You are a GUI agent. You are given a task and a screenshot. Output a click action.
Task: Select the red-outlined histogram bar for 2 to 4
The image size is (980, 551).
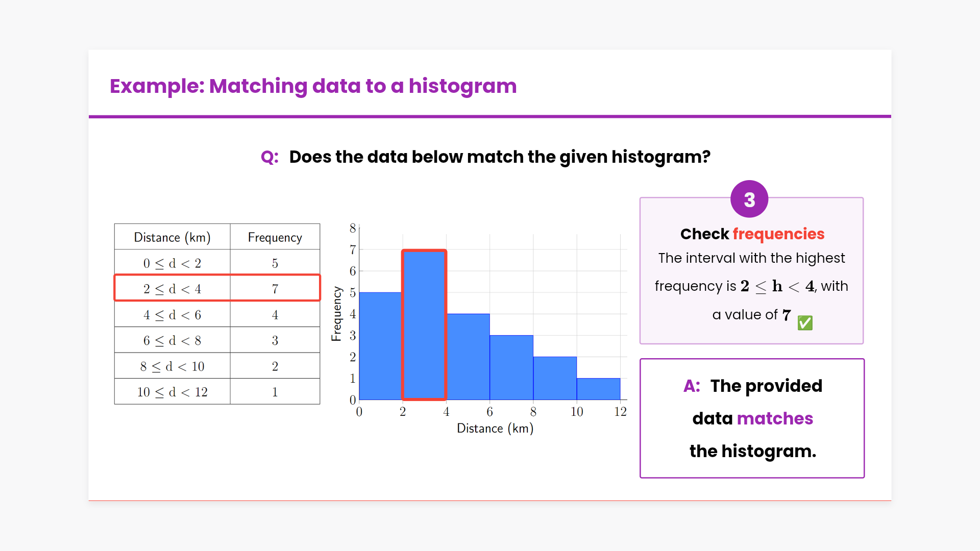424,324
